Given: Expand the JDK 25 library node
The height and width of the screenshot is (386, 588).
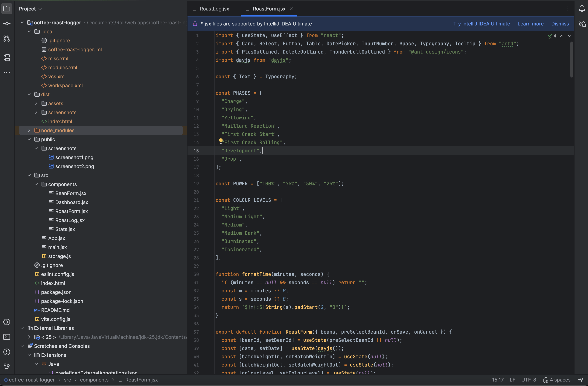Looking at the screenshot, I should (x=29, y=337).
